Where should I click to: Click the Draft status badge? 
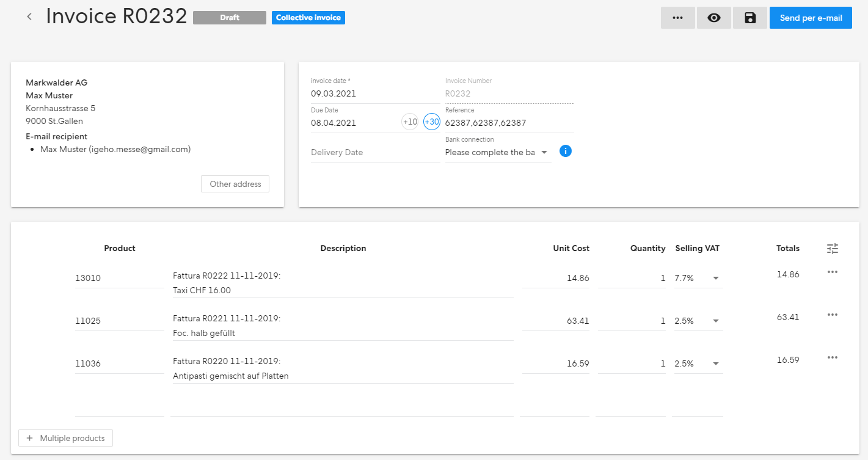click(x=230, y=18)
